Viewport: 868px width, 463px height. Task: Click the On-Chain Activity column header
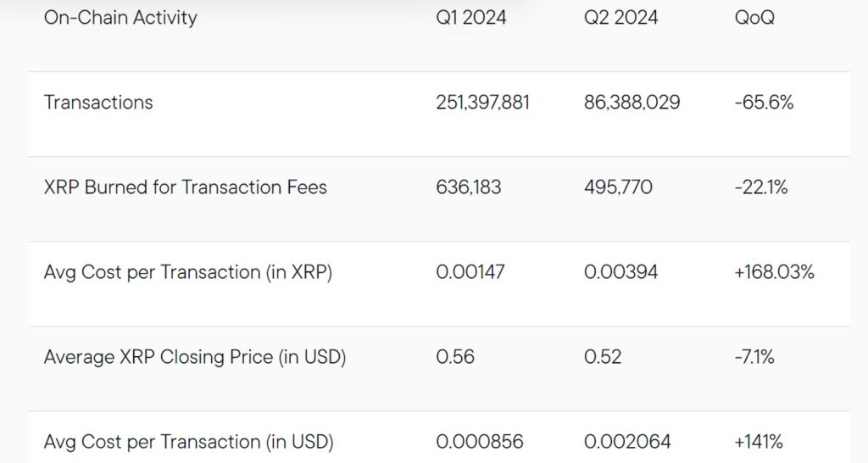[x=120, y=17]
